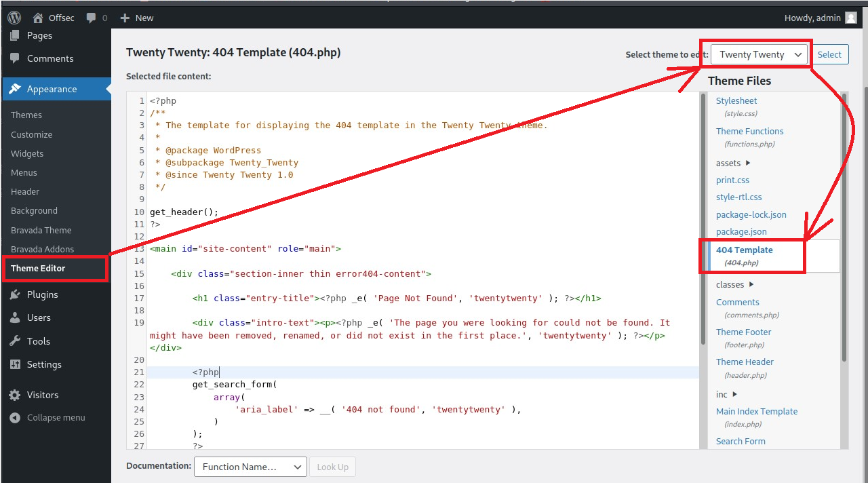Open Themes submenu item
The width and height of the screenshot is (868, 483).
point(26,115)
